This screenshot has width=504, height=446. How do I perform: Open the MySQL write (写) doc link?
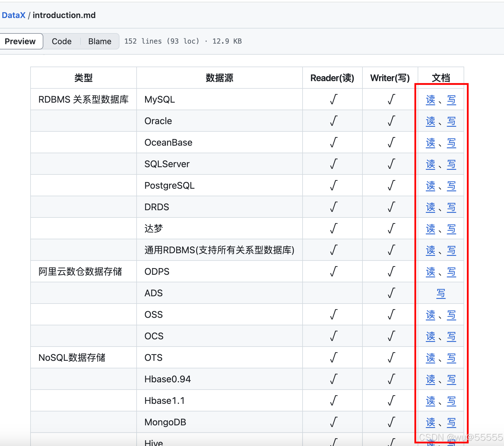451,100
